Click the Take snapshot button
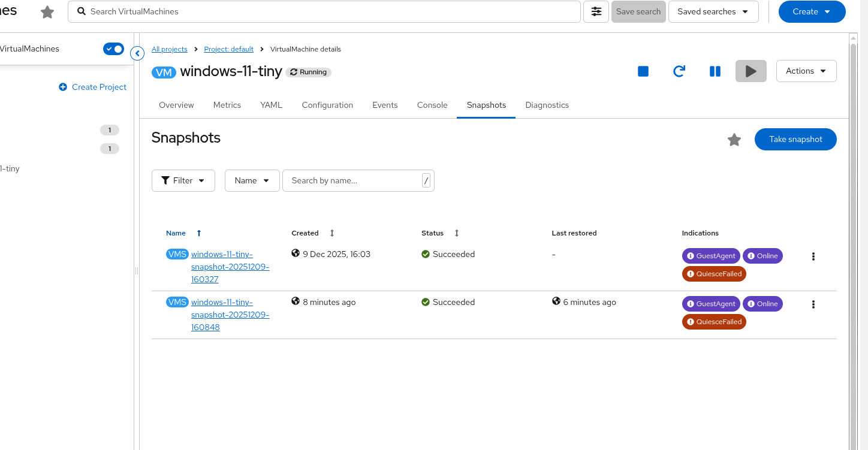 (x=795, y=139)
